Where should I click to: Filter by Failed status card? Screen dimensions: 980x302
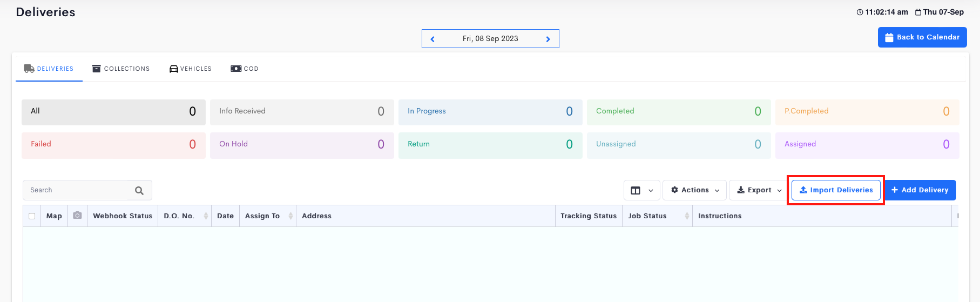113,145
